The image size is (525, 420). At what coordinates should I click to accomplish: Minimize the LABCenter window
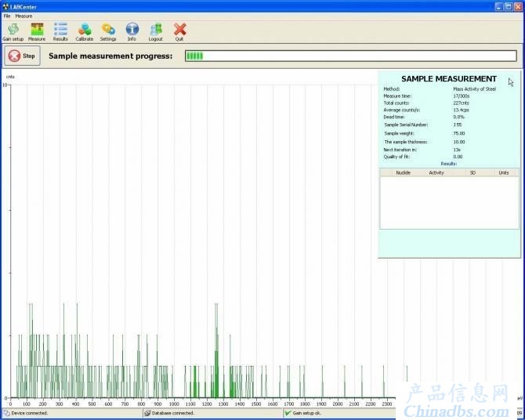(x=499, y=6)
